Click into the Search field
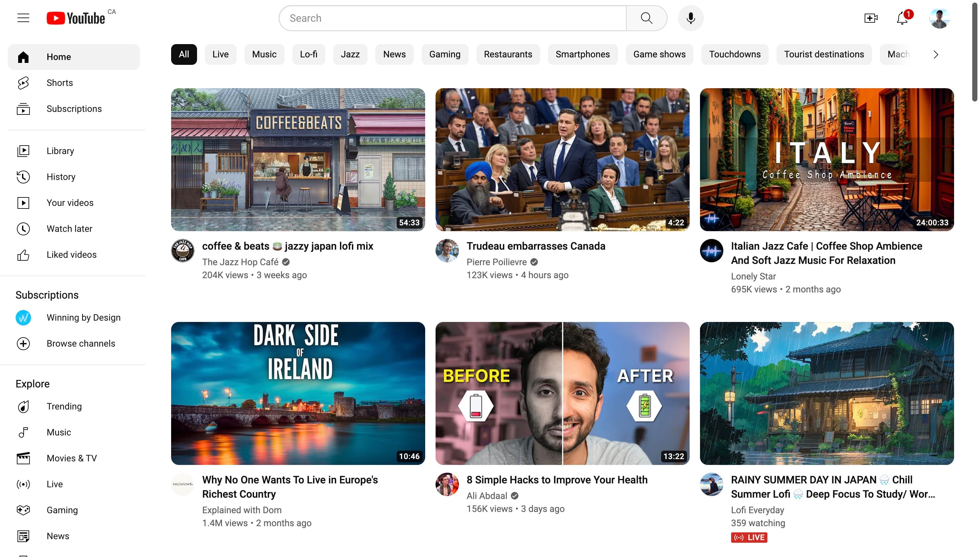 (x=453, y=18)
